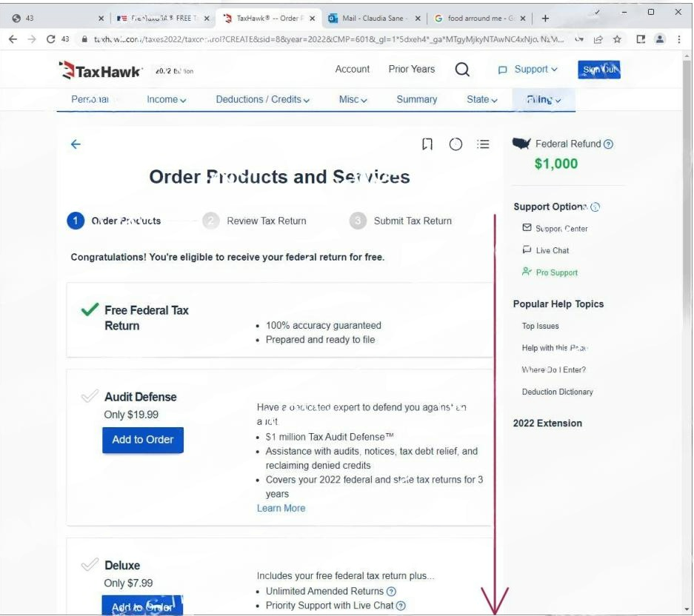The height and width of the screenshot is (616, 694).
Task: Click the bookmark icon above the title
Action: tap(427, 144)
